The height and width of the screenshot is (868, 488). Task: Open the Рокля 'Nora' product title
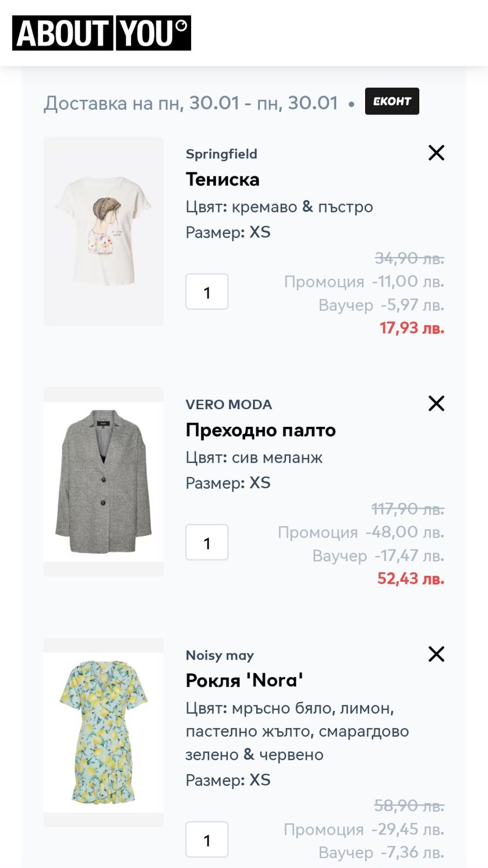(244, 681)
